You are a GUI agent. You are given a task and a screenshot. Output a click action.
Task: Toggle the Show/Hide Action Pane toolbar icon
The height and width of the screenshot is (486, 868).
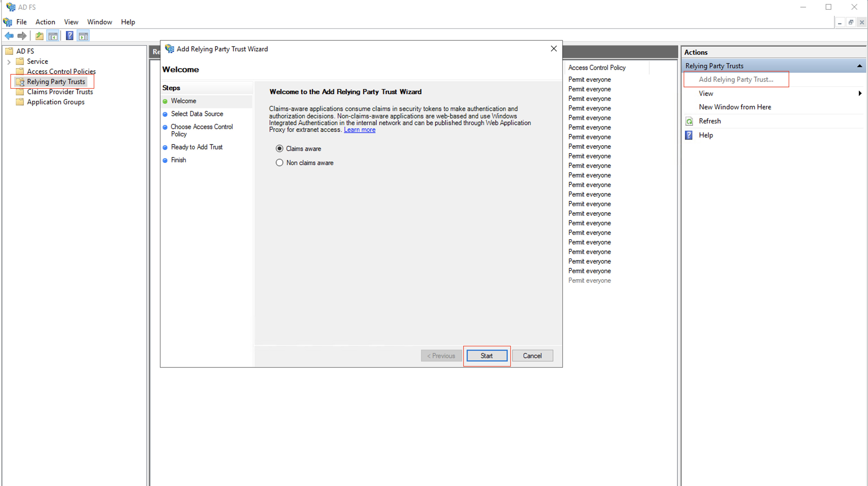(x=83, y=36)
